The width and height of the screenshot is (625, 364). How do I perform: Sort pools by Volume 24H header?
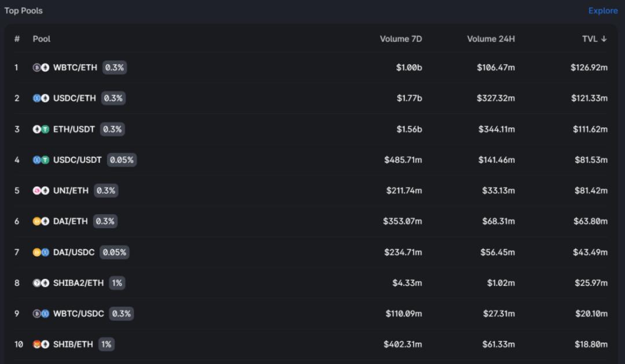pos(491,39)
